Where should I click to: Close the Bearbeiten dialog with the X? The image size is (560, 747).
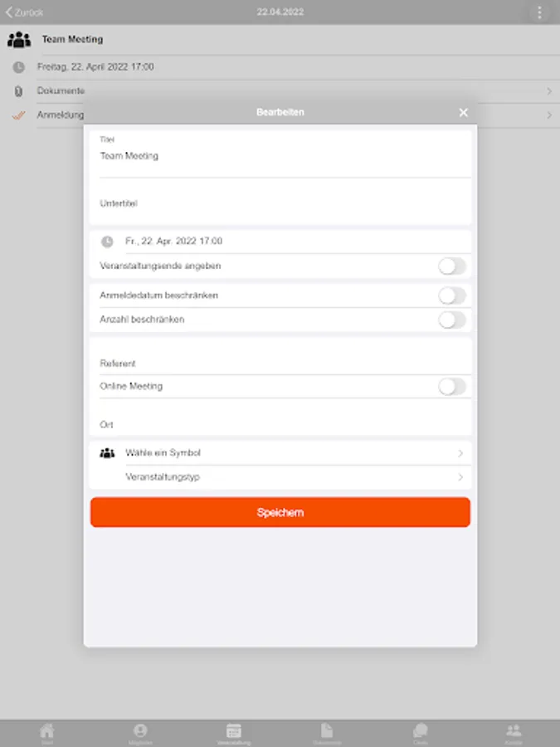pos(463,112)
